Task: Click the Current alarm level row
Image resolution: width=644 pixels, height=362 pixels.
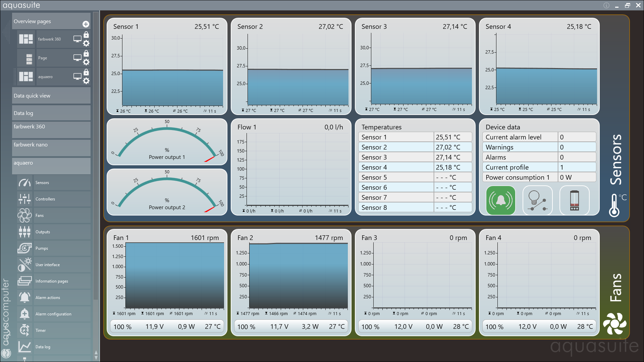Action: (x=539, y=137)
